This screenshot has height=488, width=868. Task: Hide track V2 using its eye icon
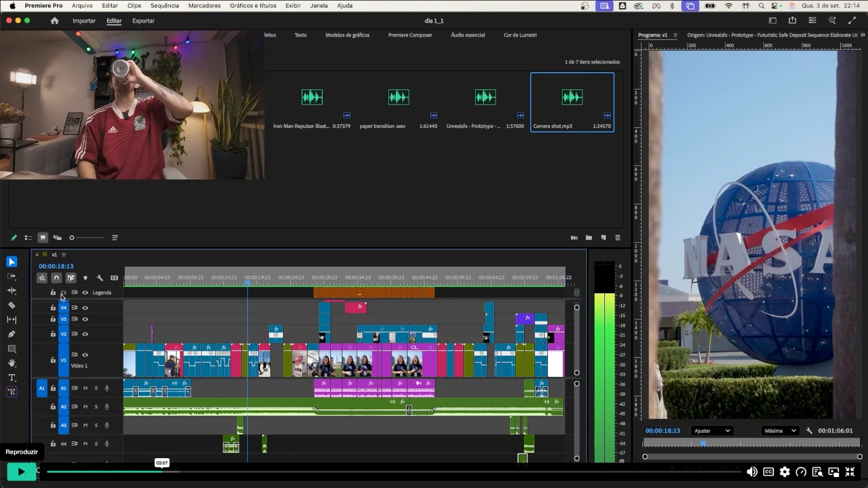tap(85, 334)
